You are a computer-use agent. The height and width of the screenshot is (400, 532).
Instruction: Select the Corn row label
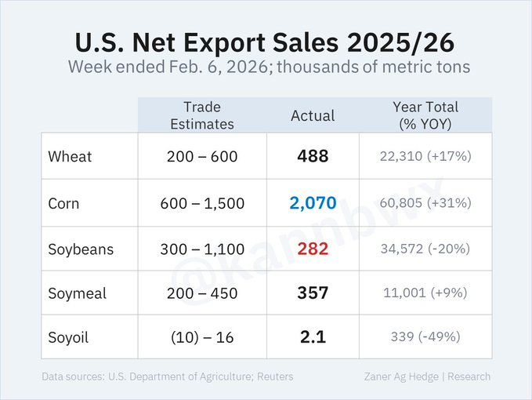(64, 203)
